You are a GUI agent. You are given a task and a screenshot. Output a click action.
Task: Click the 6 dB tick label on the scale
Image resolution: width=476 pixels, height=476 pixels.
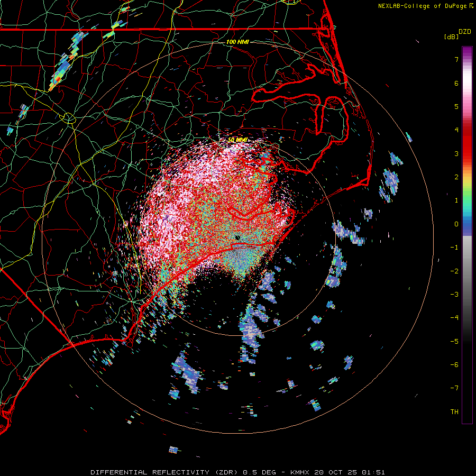coord(456,83)
